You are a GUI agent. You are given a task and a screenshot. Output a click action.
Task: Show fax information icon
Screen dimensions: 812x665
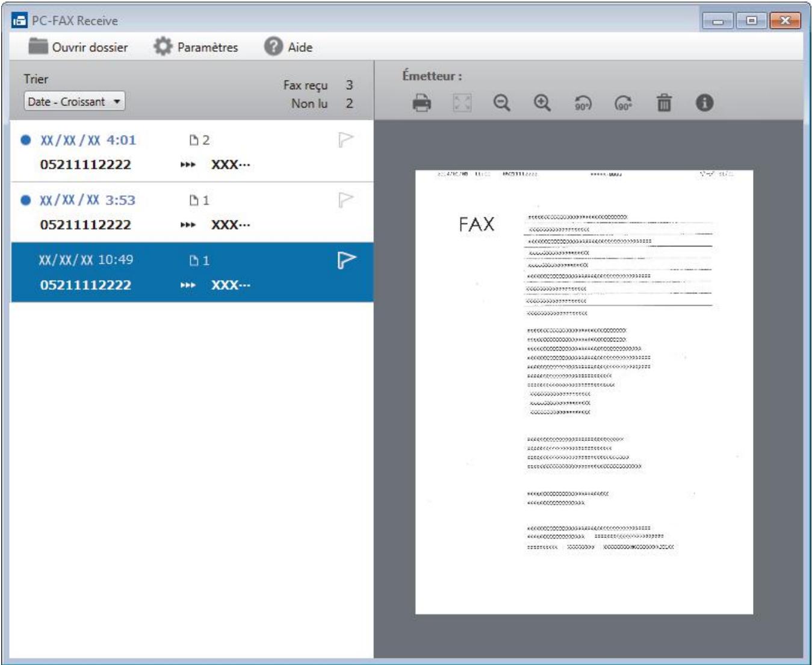tap(704, 103)
